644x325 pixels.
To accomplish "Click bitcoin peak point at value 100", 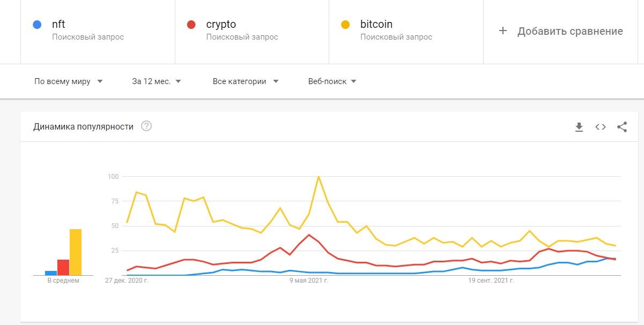I will pyautogui.click(x=319, y=177).
